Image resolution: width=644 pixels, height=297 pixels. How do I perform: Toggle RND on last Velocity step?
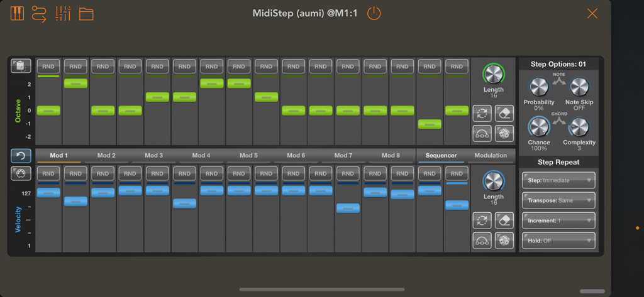click(x=457, y=174)
